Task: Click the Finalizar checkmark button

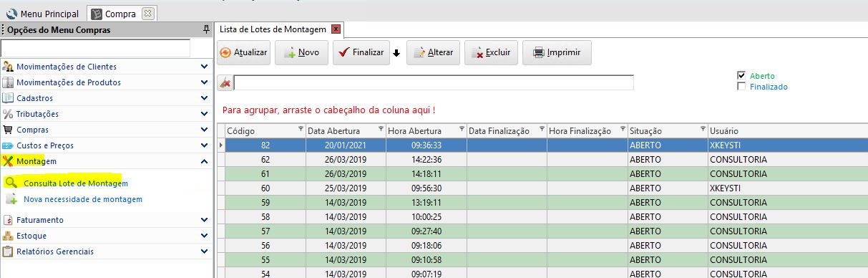Action: click(360, 53)
